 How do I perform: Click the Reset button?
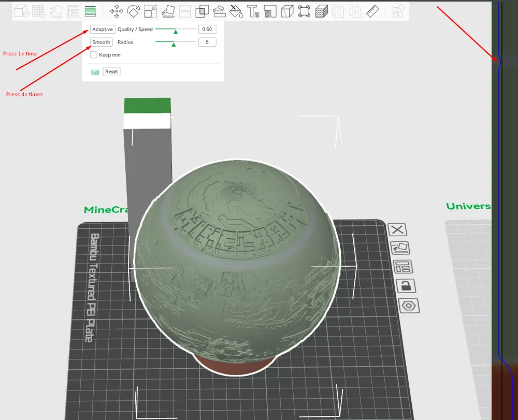[111, 71]
